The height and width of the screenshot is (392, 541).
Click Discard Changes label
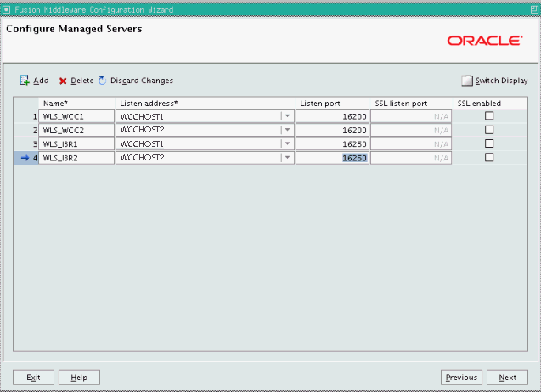(x=142, y=81)
